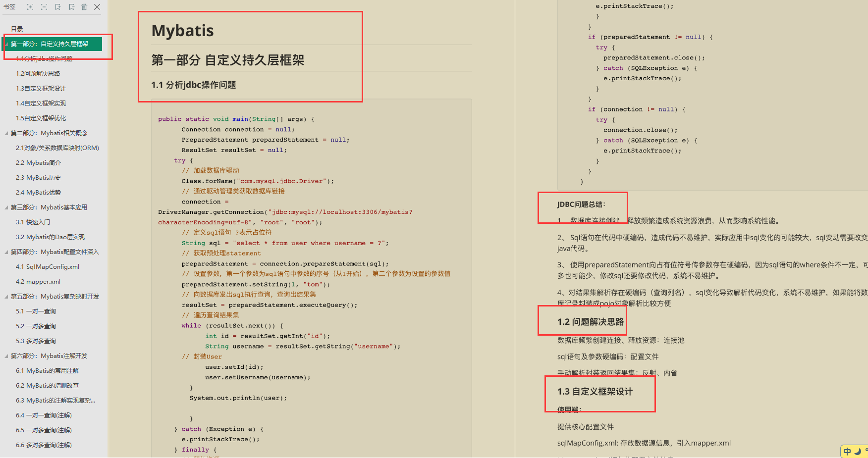The height and width of the screenshot is (458, 868).
Task: Select bookmark 第三部分: Mybatis基本应用
Action: click(49, 207)
